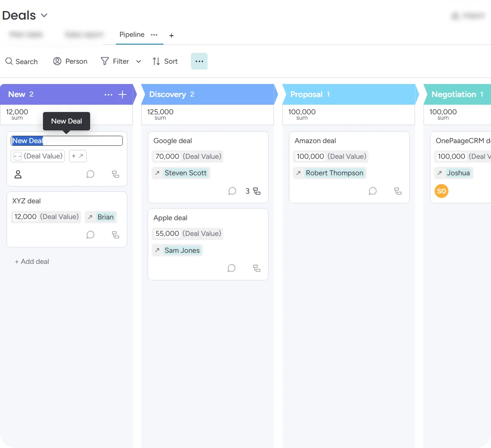Click Add deal in New column

32,262
